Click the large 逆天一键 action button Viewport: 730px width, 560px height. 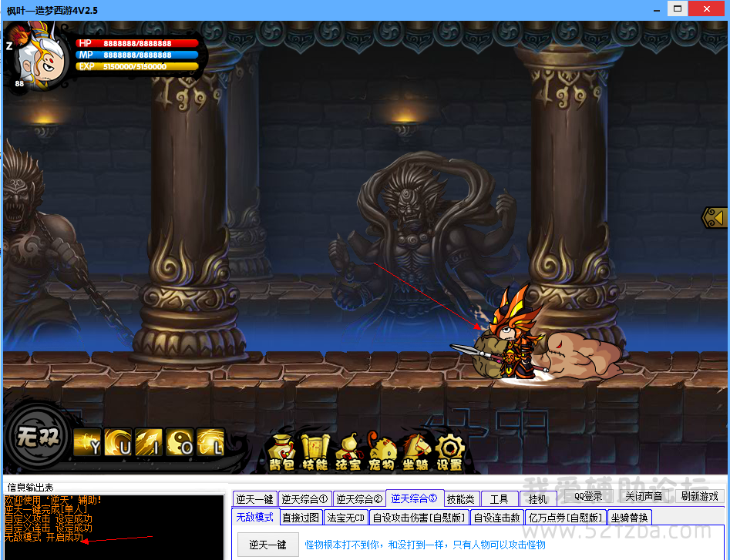pyautogui.click(x=267, y=544)
